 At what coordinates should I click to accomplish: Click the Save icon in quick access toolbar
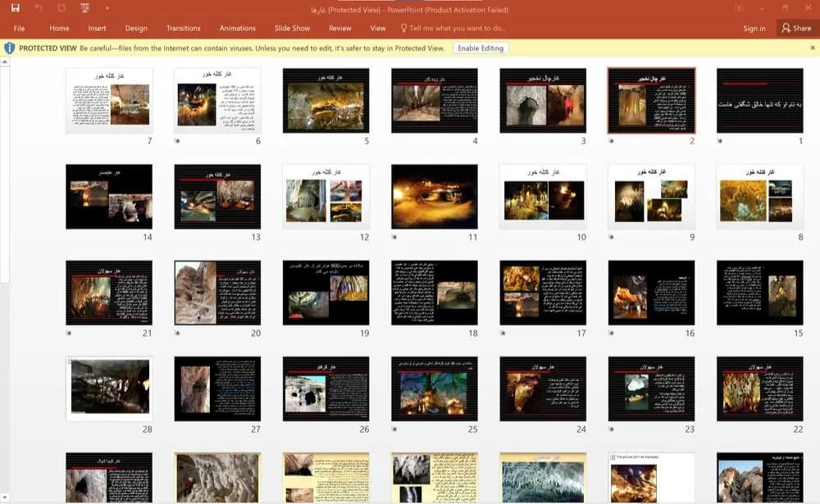pyautogui.click(x=15, y=8)
